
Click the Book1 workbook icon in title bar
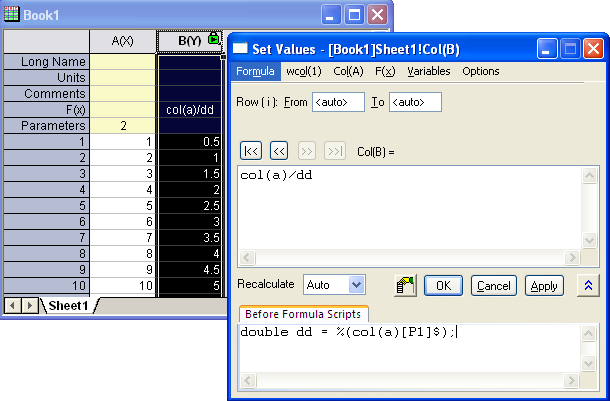(x=11, y=14)
